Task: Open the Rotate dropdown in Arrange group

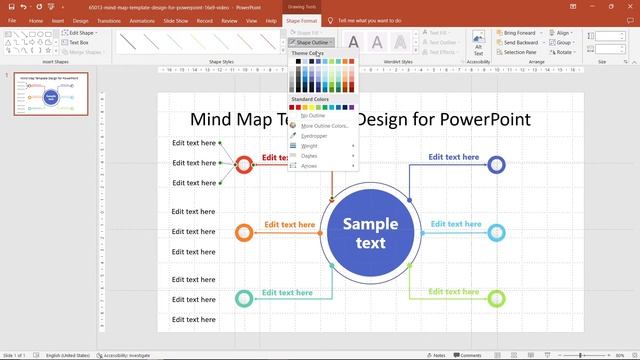Action: click(563, 52)
